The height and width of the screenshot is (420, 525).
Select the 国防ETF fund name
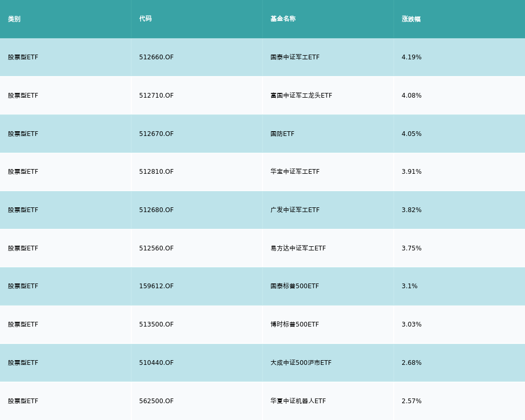pyautogui.click(x=282, y=134)
